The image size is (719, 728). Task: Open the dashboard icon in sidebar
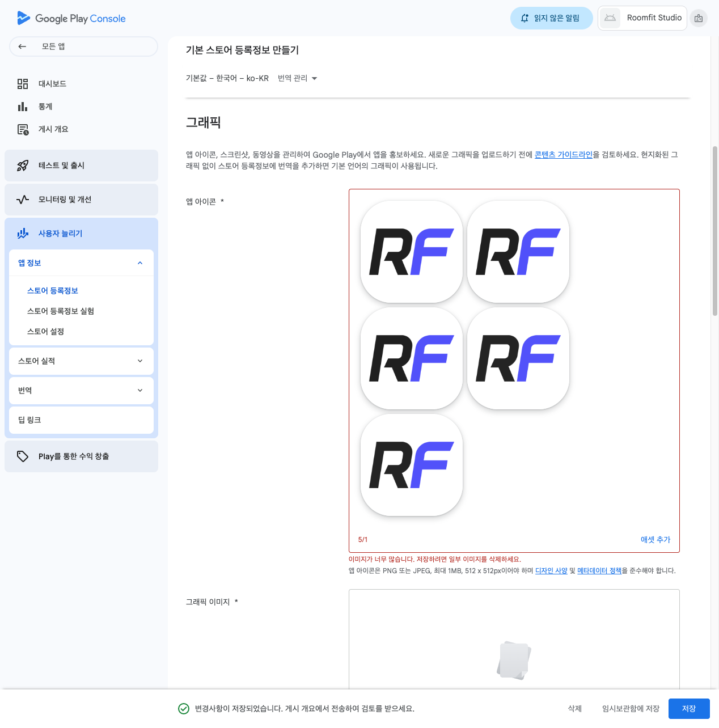point(23,84)
